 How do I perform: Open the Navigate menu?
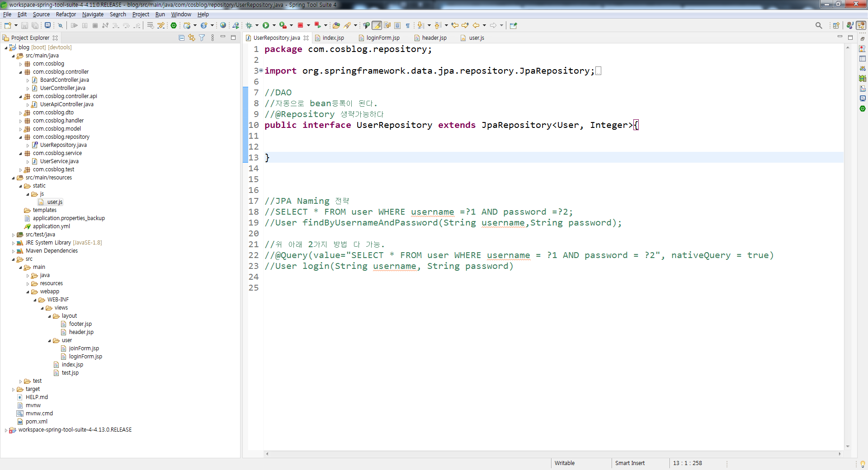click(x=93, y=14)
